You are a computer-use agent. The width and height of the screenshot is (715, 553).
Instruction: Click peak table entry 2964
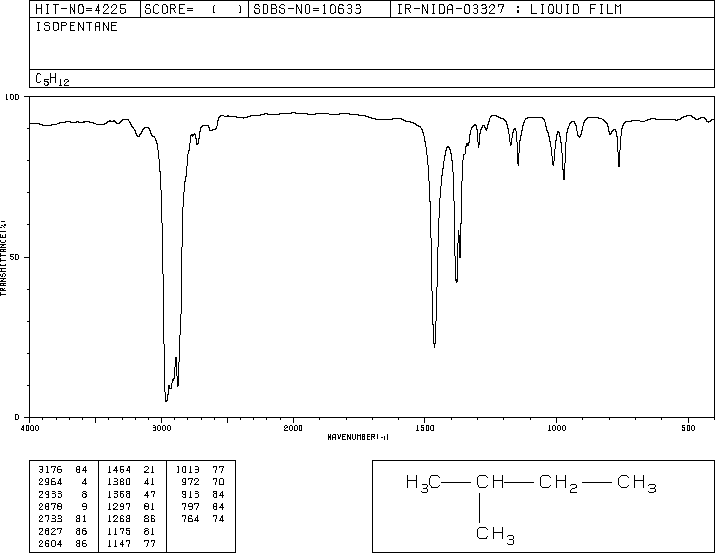click(50, 481)
